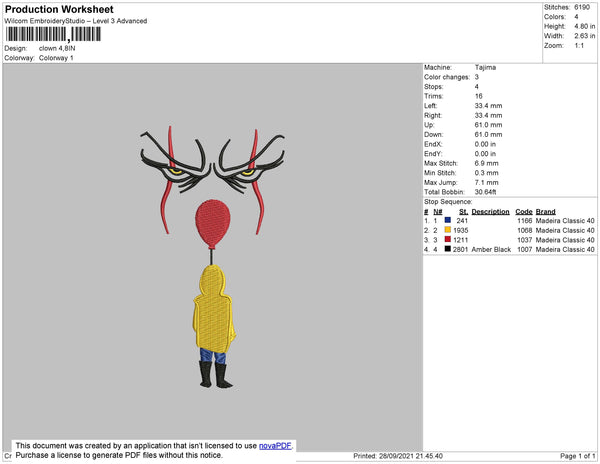Click the embroidery design preview image
The height and width of the screenshot is (464, 600).
[213, 257]
